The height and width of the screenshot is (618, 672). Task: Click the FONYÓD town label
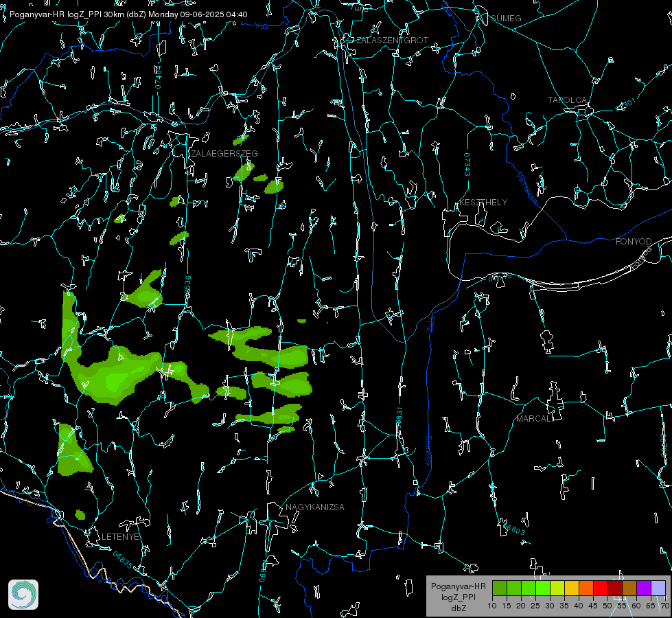click(634, 242)
